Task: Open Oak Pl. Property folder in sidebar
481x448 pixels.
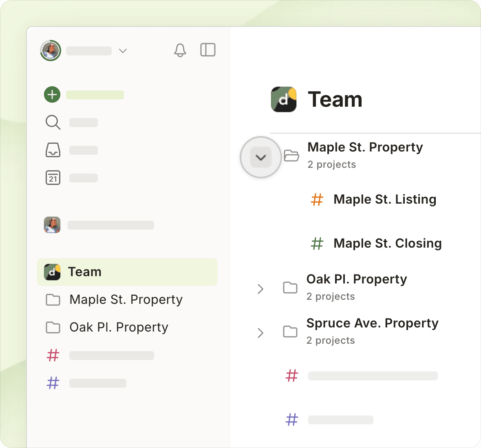Action: pyautogui.click(x=119, y=327)
